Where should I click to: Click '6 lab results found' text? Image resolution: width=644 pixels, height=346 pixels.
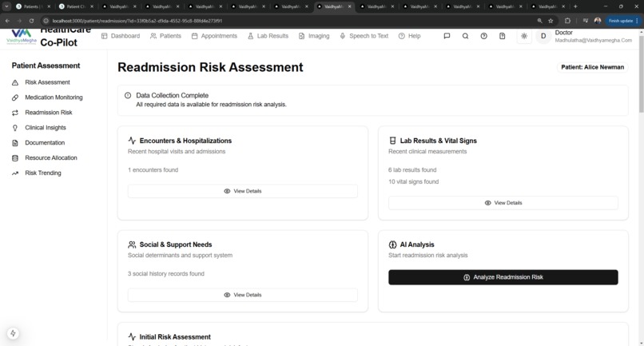click(412, 169)
